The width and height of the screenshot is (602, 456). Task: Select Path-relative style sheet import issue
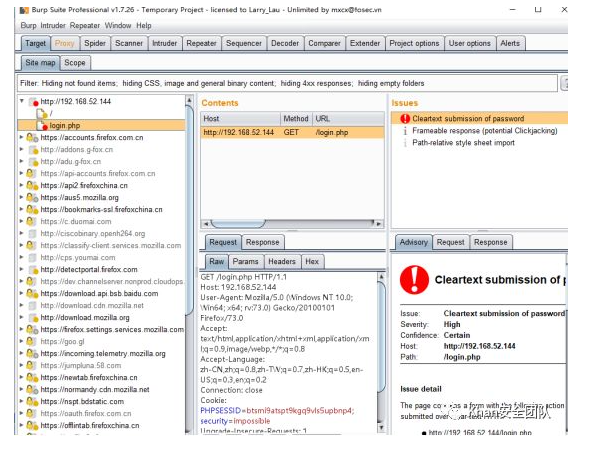point(463,143)
